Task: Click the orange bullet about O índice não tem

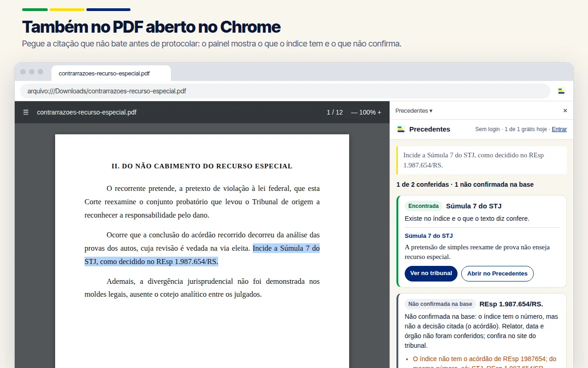Action: (485, 363)
